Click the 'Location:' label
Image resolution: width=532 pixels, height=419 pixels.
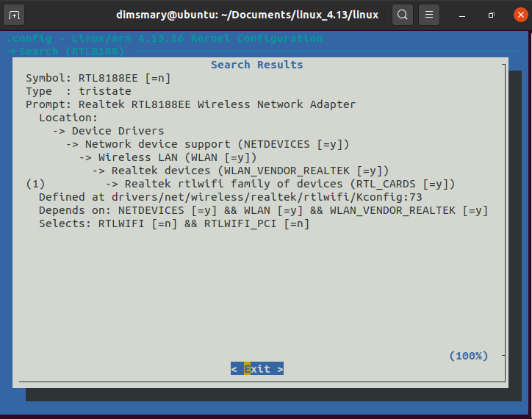pos(68,118)
